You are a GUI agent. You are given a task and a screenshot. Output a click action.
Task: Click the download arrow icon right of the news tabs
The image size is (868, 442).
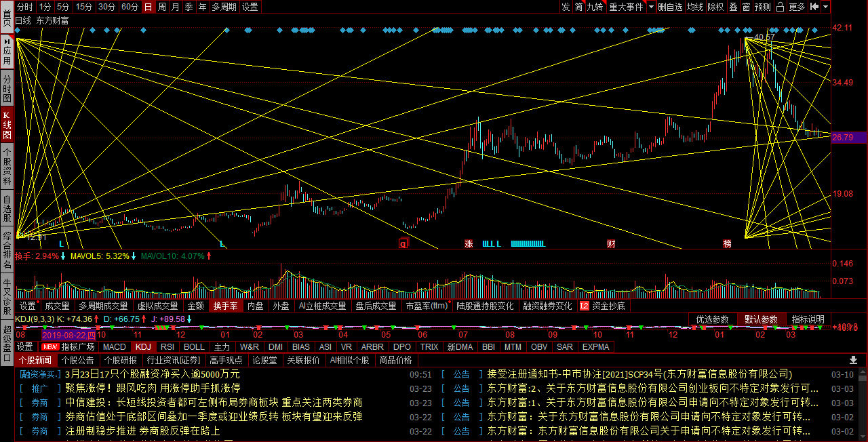(x=853, y=360)
